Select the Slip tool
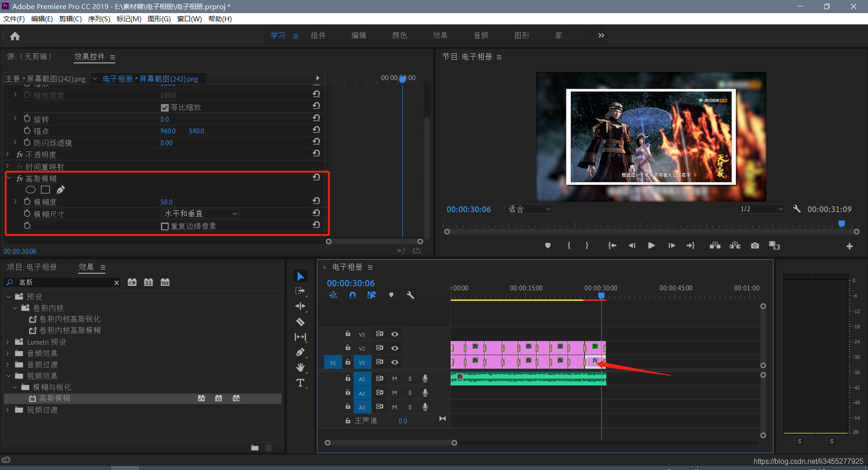Screen dimensions: 868x470 (300, 337)
